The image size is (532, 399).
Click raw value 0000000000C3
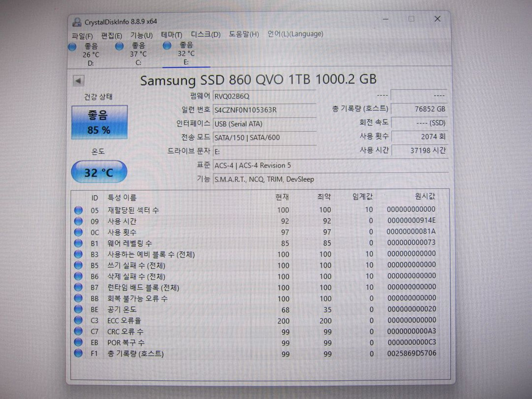point(412,342)
